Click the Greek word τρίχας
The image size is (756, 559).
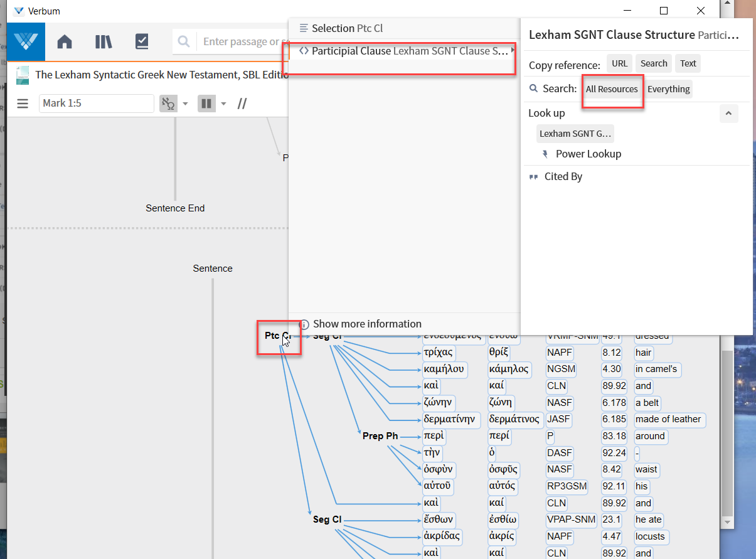click(x=439, y=353)
